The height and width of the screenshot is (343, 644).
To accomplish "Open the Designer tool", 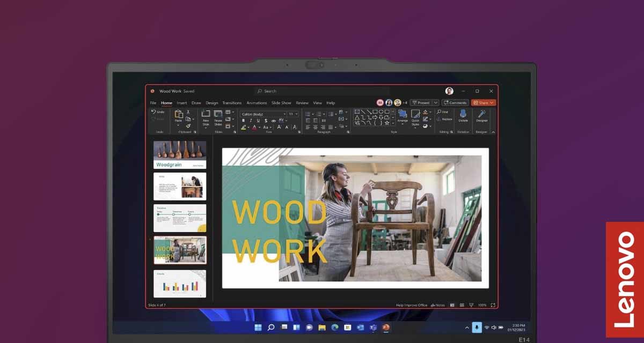I will pyautogui.click(x=481, y=114).
